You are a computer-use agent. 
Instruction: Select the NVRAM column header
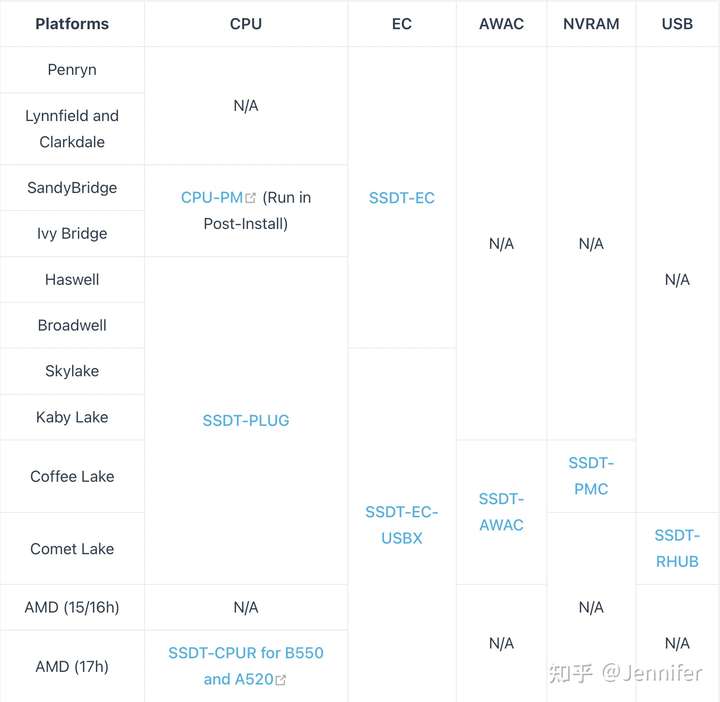point(591,23)
